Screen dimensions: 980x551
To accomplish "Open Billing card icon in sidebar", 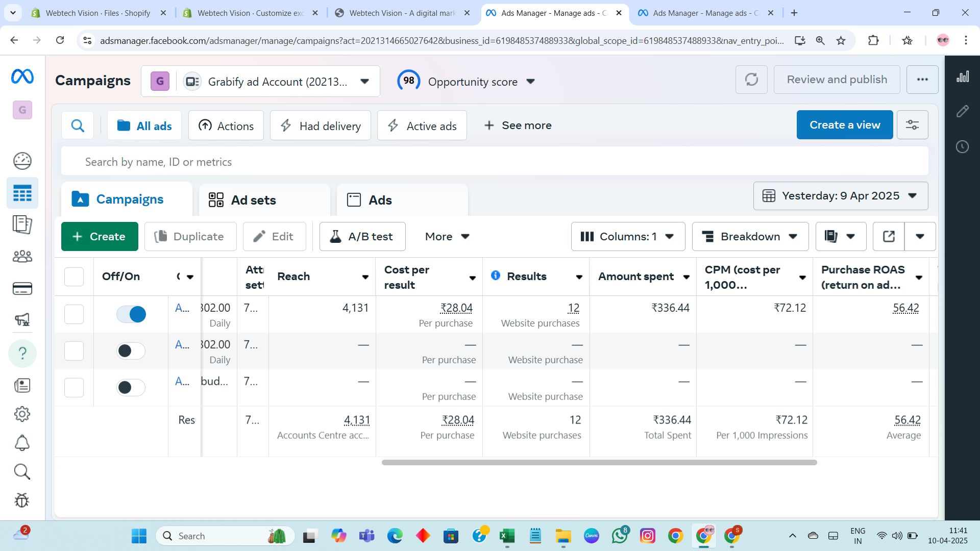I will (x=22, y=289).
